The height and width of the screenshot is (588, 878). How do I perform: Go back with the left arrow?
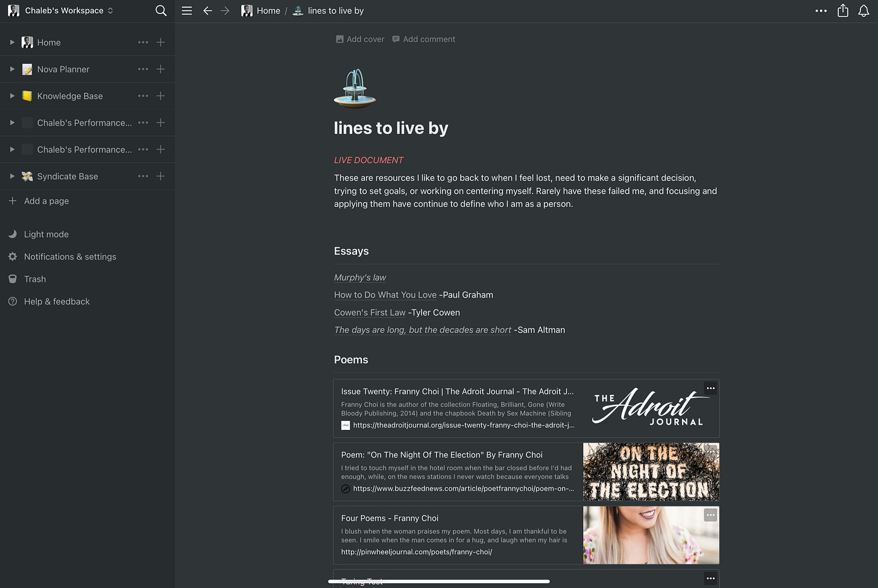point(207,11)
